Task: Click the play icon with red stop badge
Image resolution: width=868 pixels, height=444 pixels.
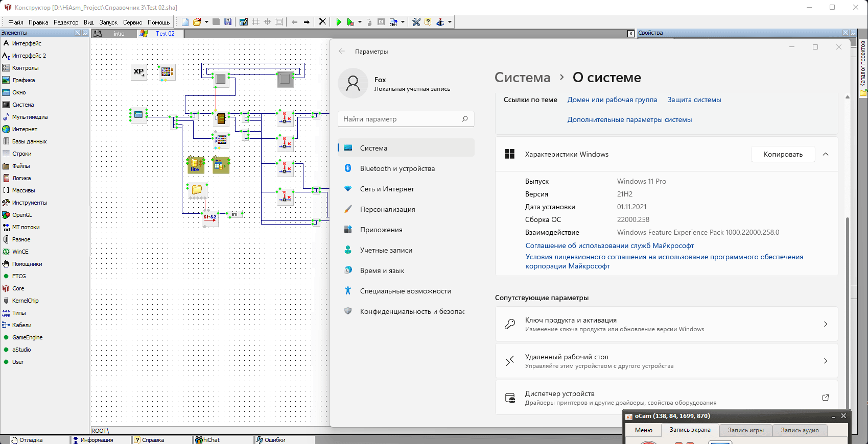Action: click(x=350, y=22)
